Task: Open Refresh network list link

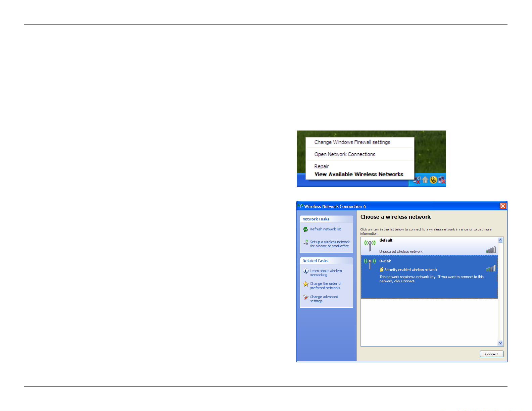Action: tap(325, 229)
